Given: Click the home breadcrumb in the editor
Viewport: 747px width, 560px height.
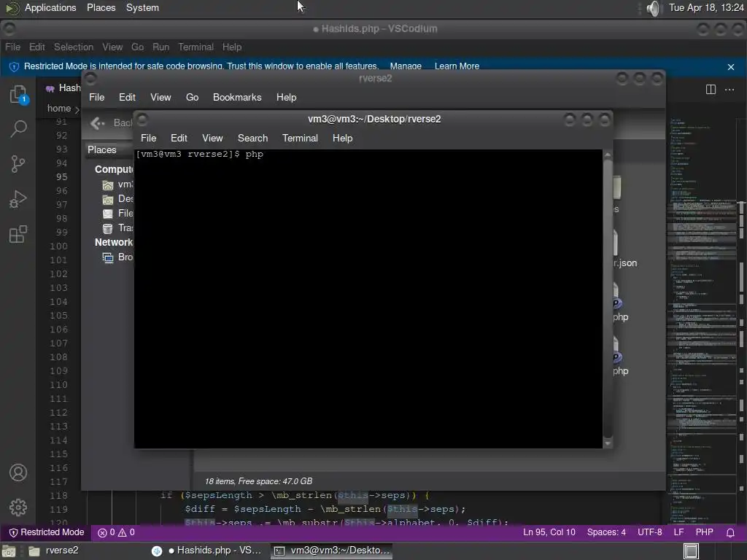Looking at the screenshot, I should click(x=59, y=109).
